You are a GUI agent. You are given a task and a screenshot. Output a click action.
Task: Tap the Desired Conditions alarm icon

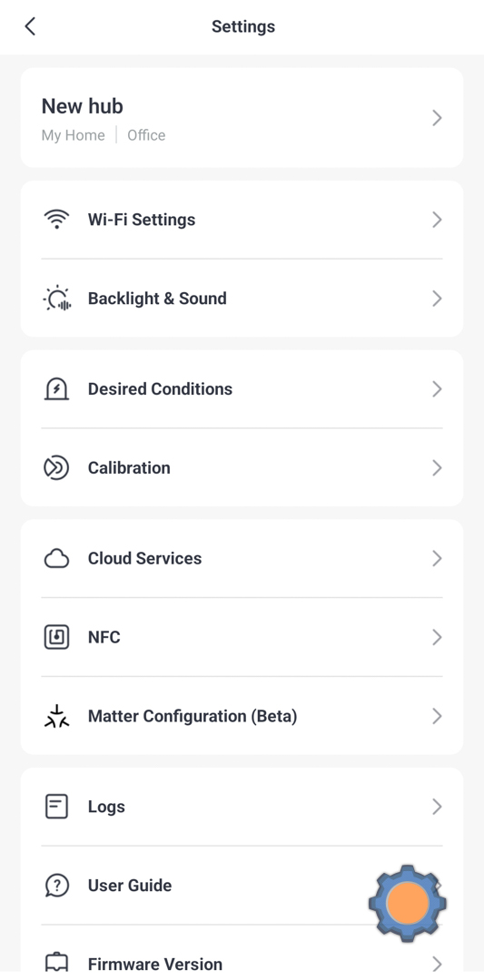pos(56,388)
